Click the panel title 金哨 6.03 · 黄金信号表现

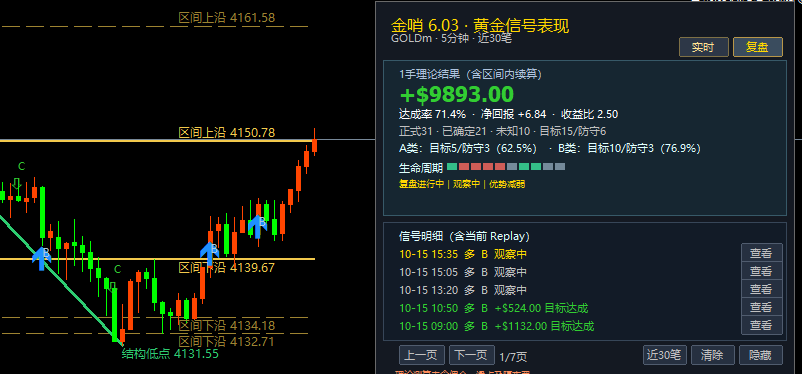pos(480,26)
